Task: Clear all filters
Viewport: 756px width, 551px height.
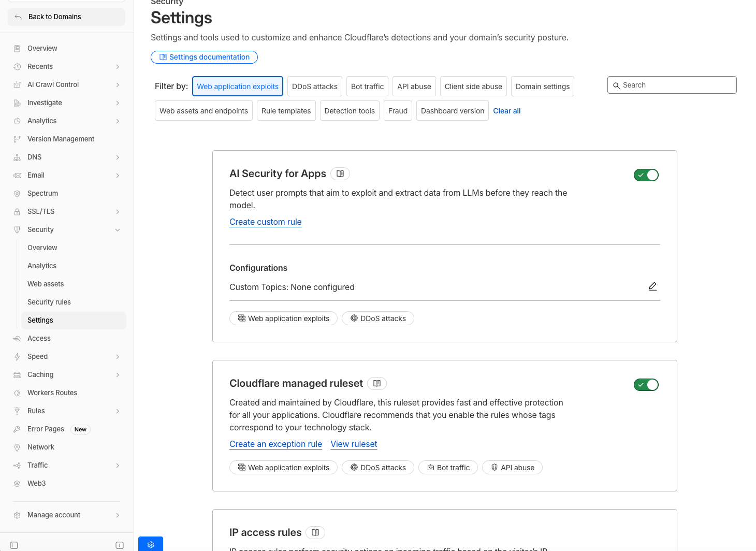Action: pyautogui.click(x=507, y=111)
